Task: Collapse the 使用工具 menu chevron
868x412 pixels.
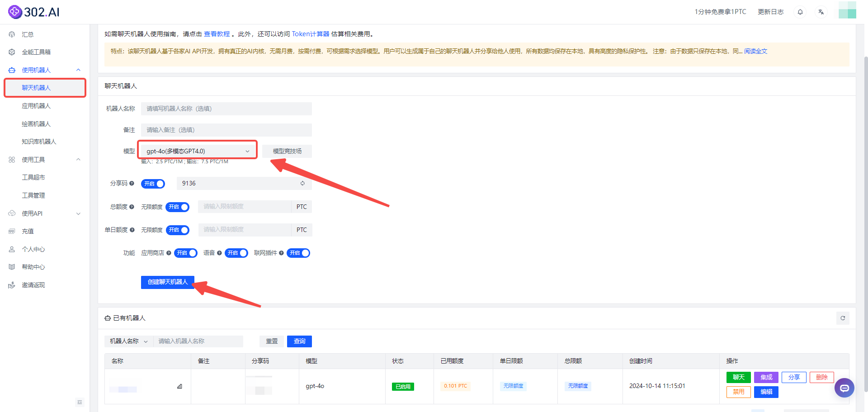Action: [x=78, y=160]
